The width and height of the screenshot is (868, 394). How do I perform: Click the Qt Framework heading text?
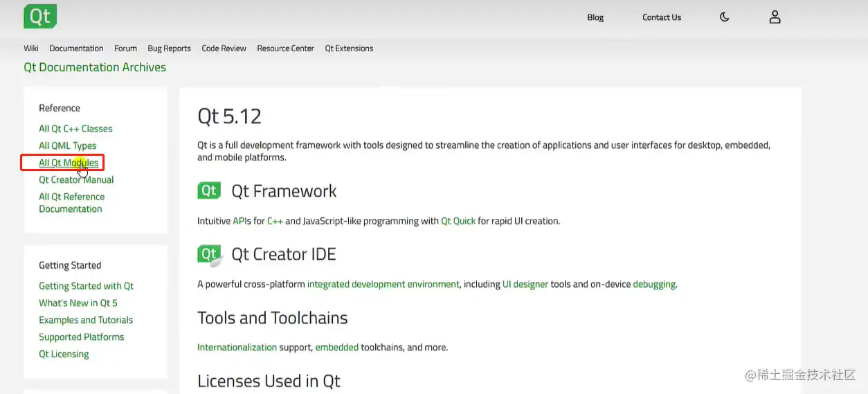[284, 191]
